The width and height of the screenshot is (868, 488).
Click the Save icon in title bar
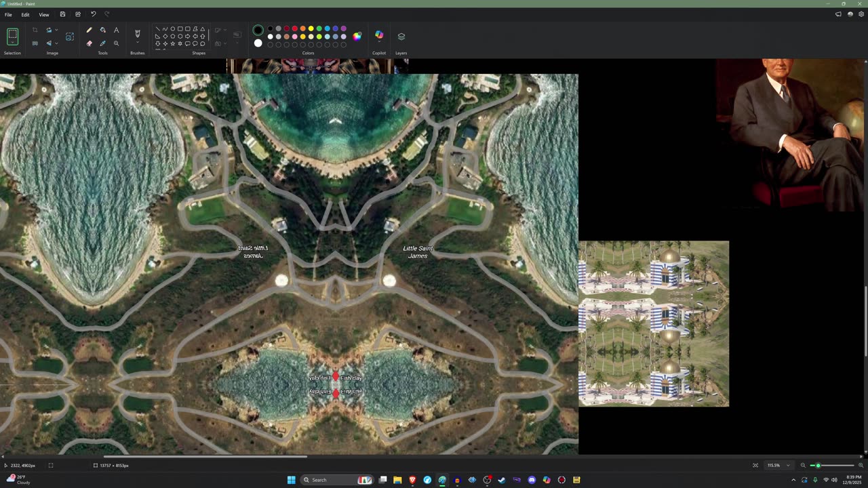coord(62,14)
